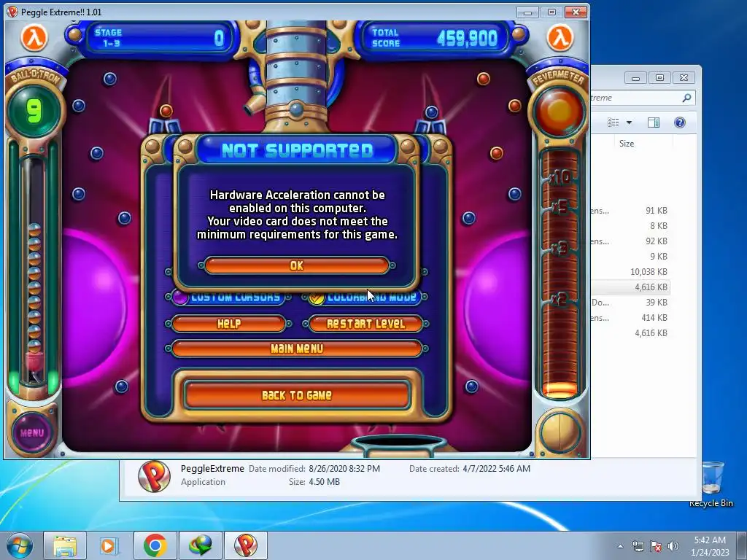Screen dimensions: 747x560
Task: Click the Date created value 4/7/2022 5:46 AM
Action: [496, 469]
